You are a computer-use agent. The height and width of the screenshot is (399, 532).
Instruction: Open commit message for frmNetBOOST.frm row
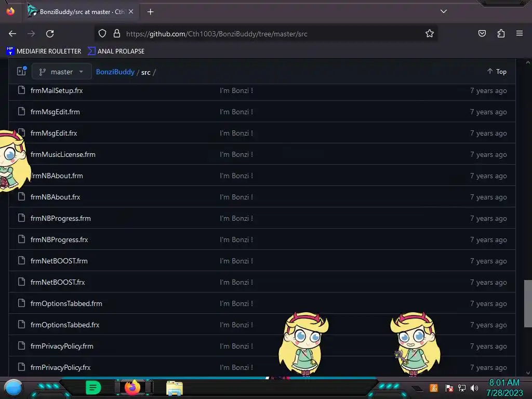236,261
